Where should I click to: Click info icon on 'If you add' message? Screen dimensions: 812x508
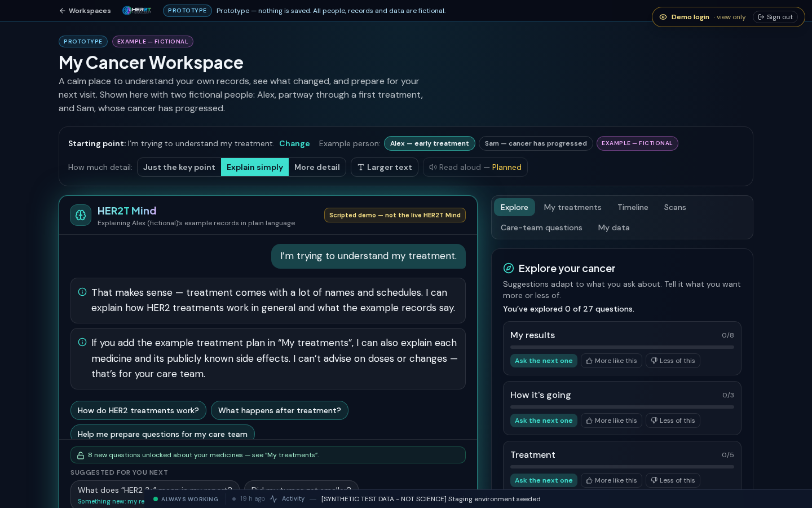point(82,342)
